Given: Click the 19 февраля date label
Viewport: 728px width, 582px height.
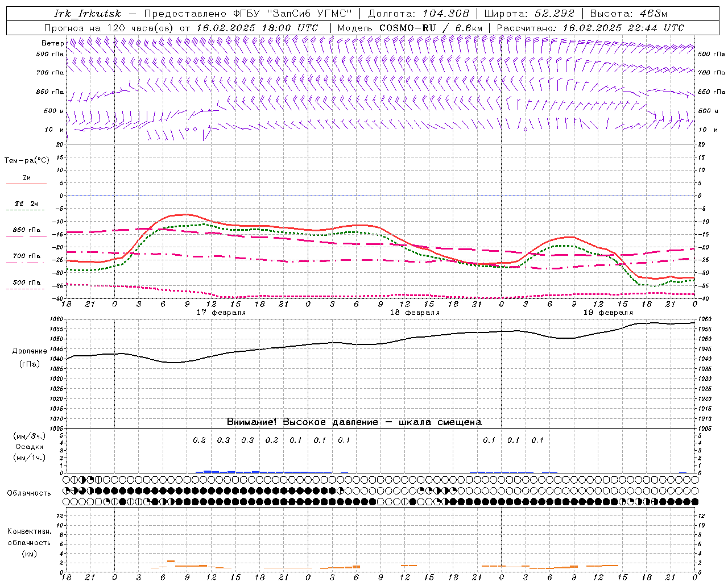Looking at the screenshot, I should point(608,313).
